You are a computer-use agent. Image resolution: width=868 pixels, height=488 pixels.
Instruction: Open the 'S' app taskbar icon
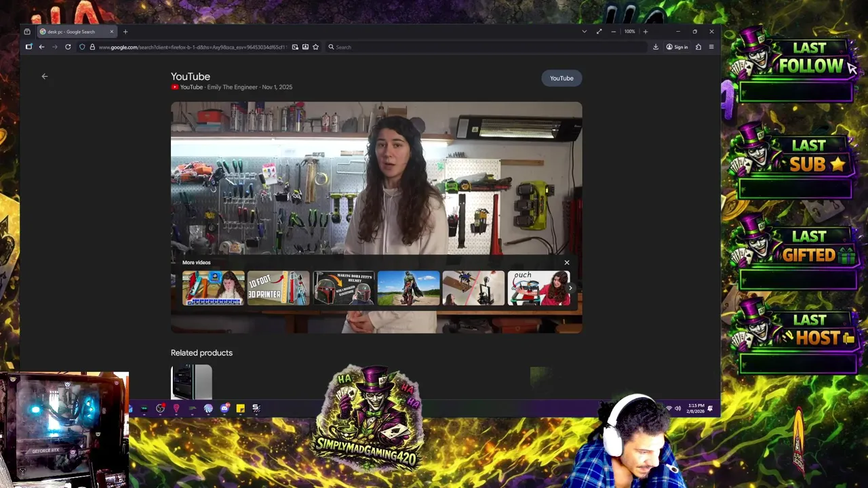[x=256, y=409]
